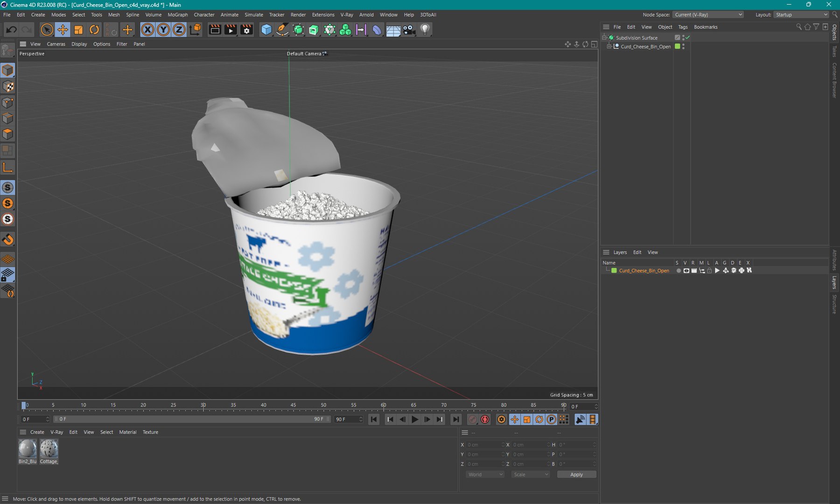Render to Picture Viewer
Screen dimensions: 840x504
[231, 30]
